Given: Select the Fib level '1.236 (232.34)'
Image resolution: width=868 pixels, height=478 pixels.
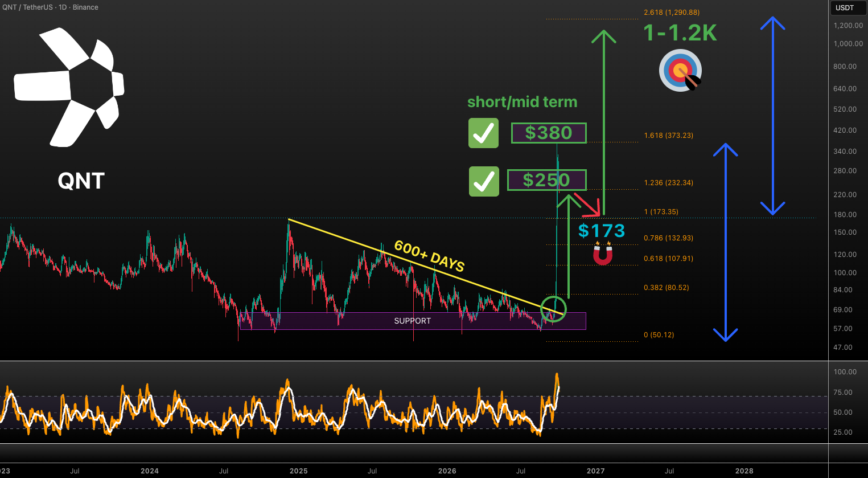Looking at the screenshot, I should click(x=669, y=183).
